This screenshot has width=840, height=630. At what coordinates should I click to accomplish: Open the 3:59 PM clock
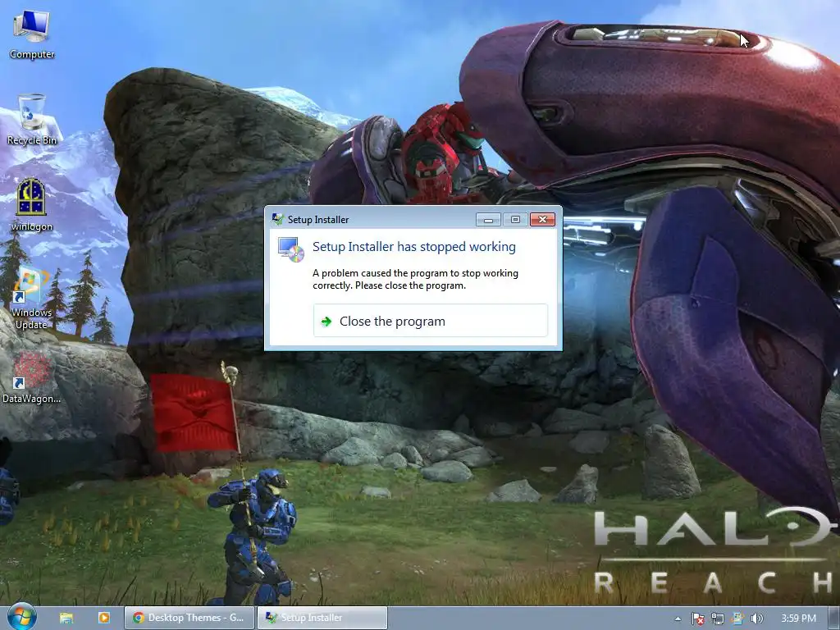pyautogui.click(x=798, y=619)
